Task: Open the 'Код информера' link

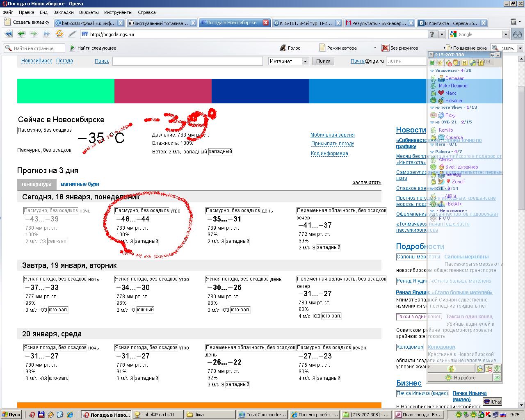Action: (329, 153)
